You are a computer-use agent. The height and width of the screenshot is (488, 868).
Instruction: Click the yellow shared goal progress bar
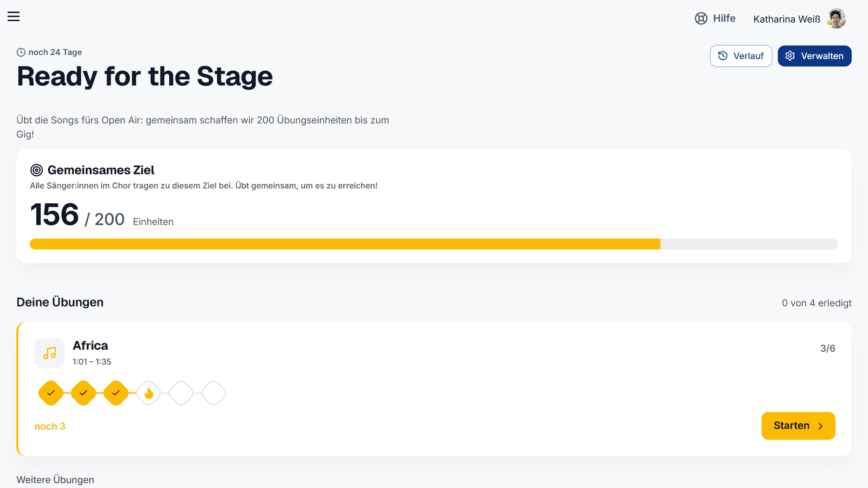click(x=434, y=244)
